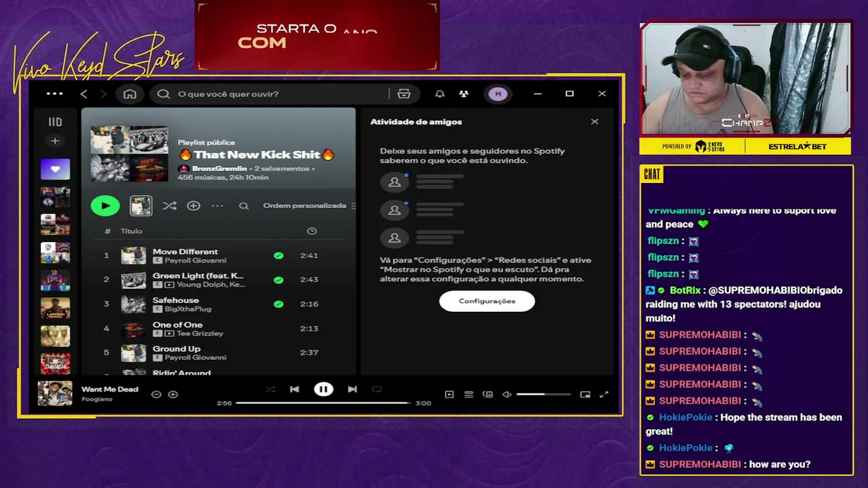Open the artist link Tee Grizzley
The image size is (868, 488).
199,333
